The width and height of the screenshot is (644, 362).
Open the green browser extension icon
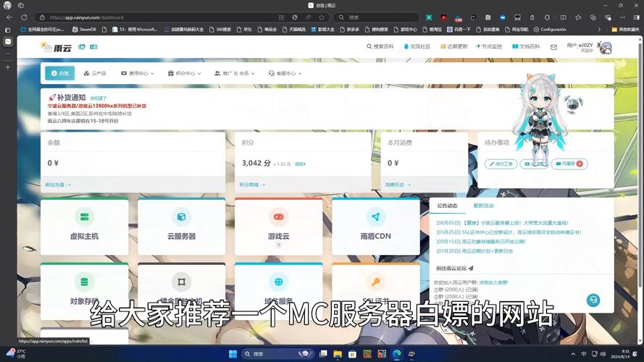pyautogui.click(x=429, y=17)
